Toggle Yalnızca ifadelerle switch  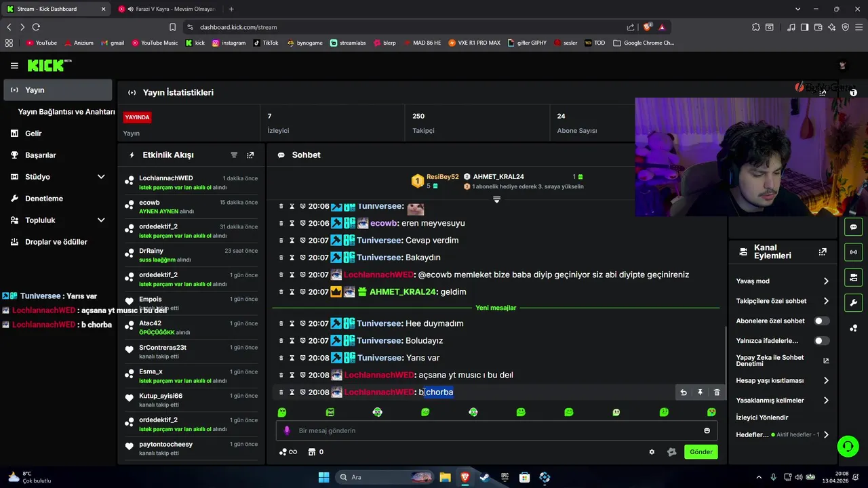[821, 341]
